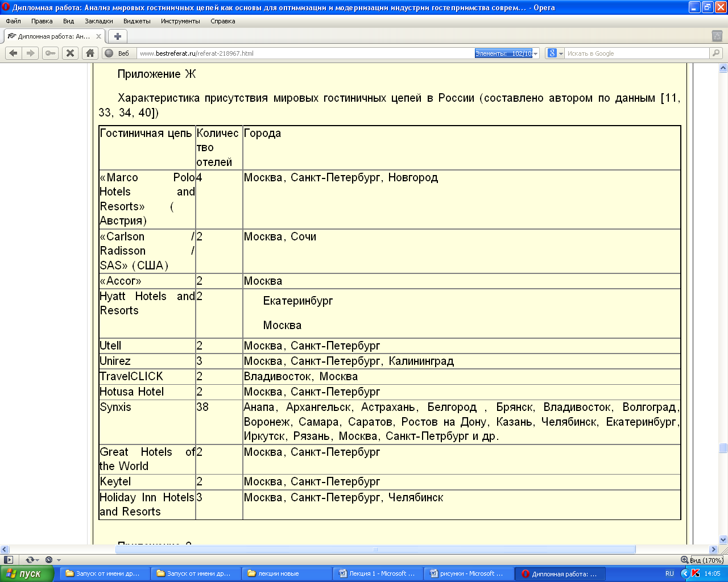
Task: Click the Kaspersky tray icon
Action: coord(696,573)
